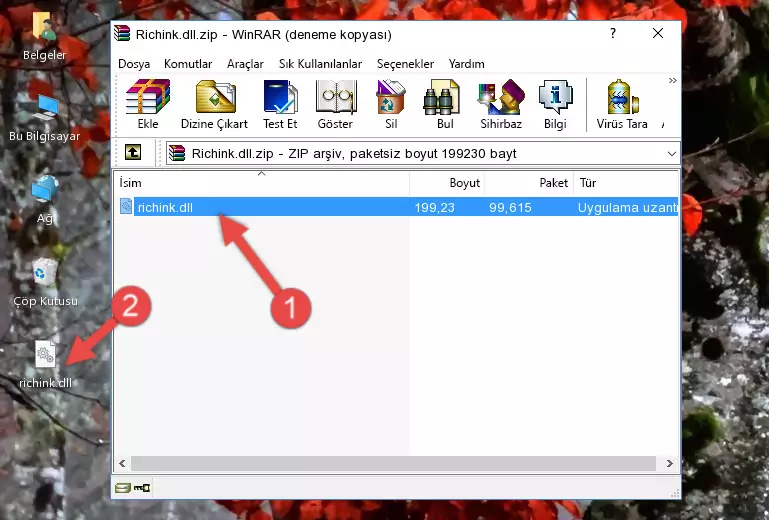The height and width of the screenshot is (520, 769).
Task: Sort by the İsim column header
Action: (x=262, y=182)
